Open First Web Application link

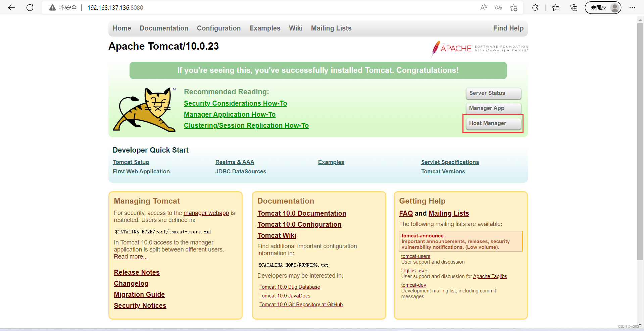pyautogui.click(x=141, y=171)
